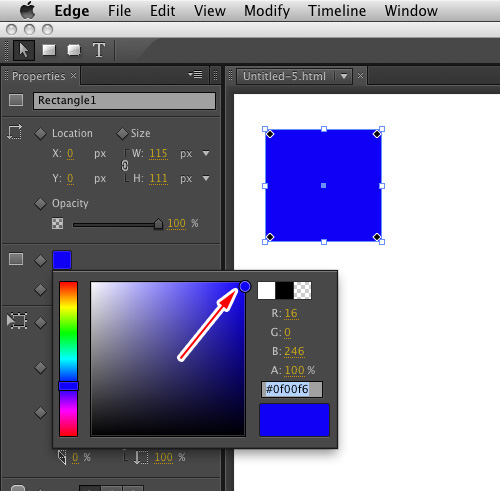Image resolution: width=500 pixels, height=491 pixels.
Task: Select the Selection arrow tool
Action: click(x=24, y=50)
